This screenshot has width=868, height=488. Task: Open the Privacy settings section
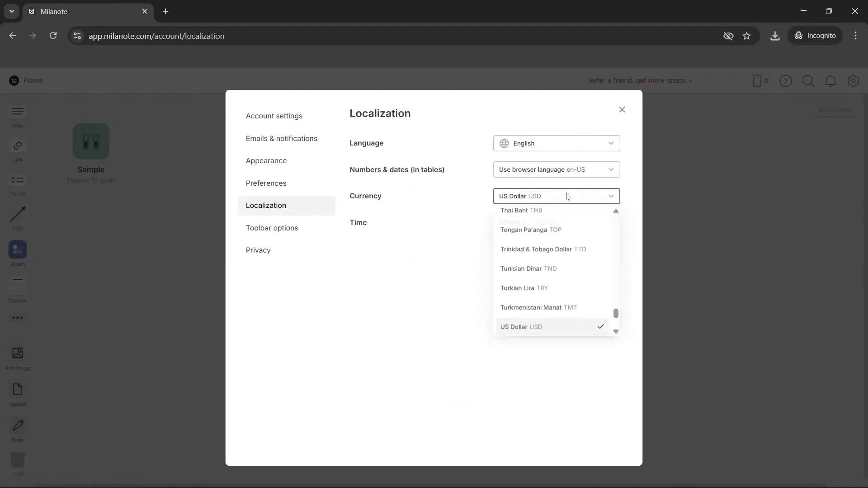pos(258,250)
